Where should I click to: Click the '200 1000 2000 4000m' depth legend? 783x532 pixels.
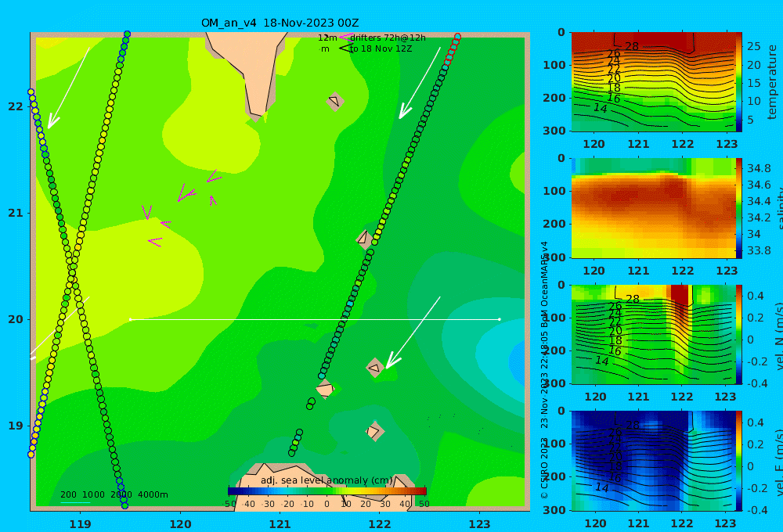pos(114,494)
